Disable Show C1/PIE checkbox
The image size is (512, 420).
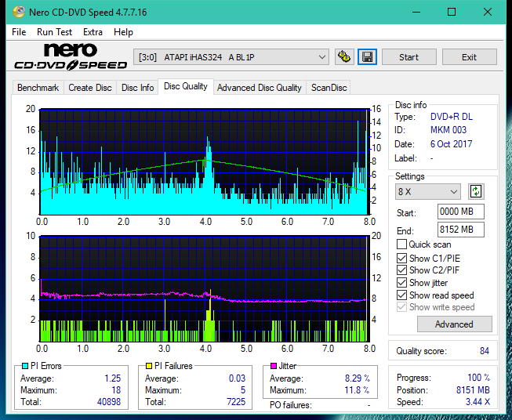pos(401,258)
